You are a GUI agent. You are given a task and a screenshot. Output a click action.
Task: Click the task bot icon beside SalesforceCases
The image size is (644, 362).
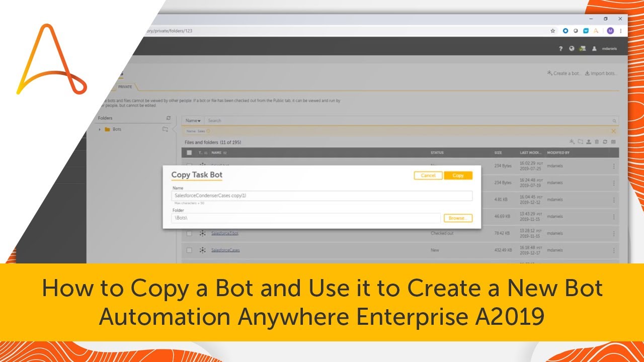(202, 250)
